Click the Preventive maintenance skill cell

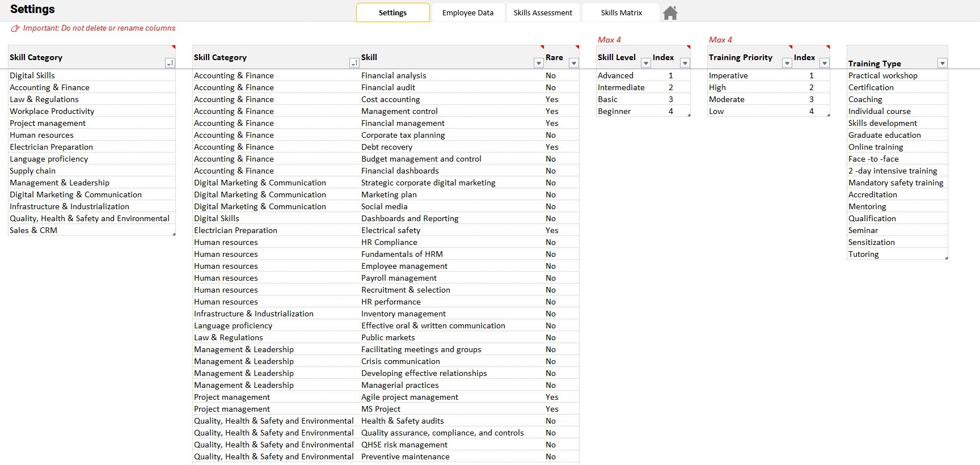tap(451, 456)
